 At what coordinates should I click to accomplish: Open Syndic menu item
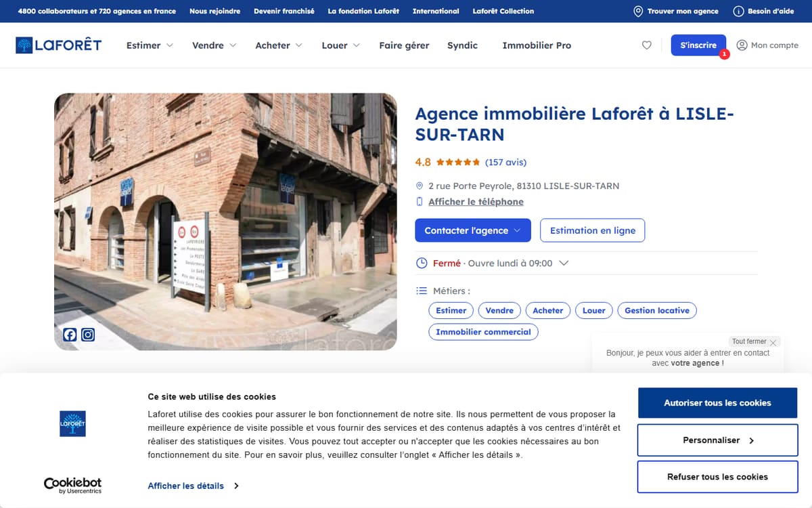point(462,45)
